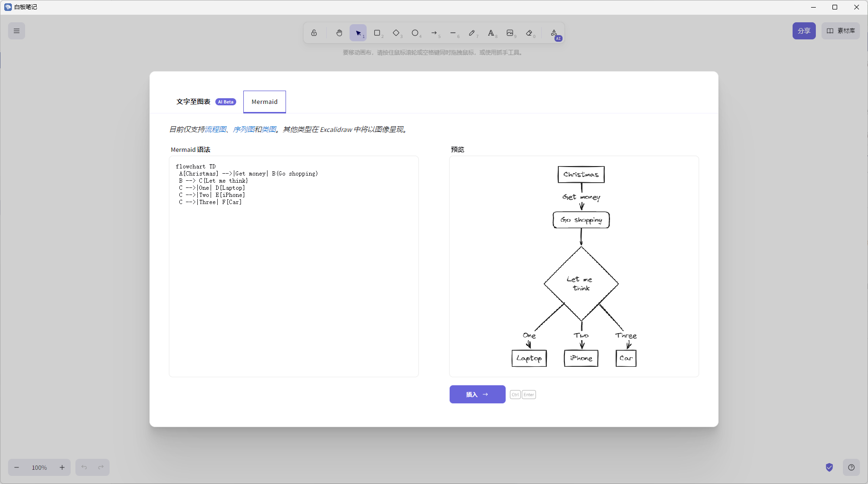The width and height of the screenshot is (868, 484).
Task: Select the Arrow tool
Action: pyautogui.click(x=434, y=33)
